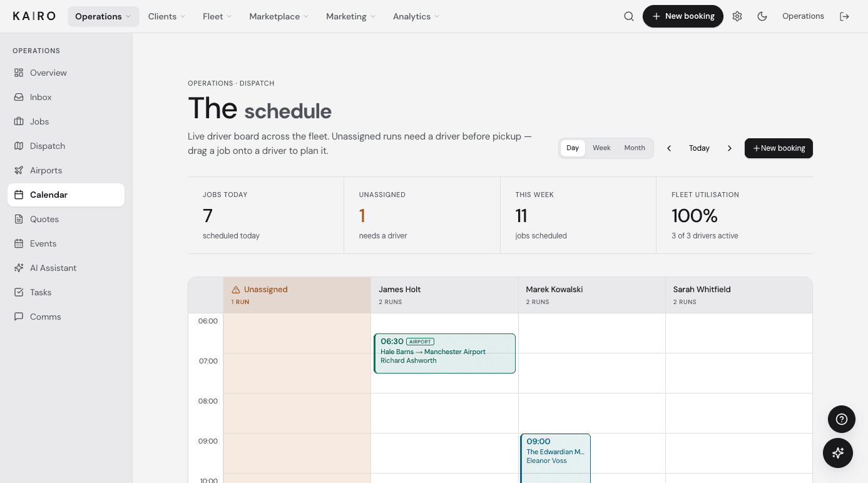Click the sign out icon
Image resolution: width=868 pixels, height=483 pixels.
(844, 16)
